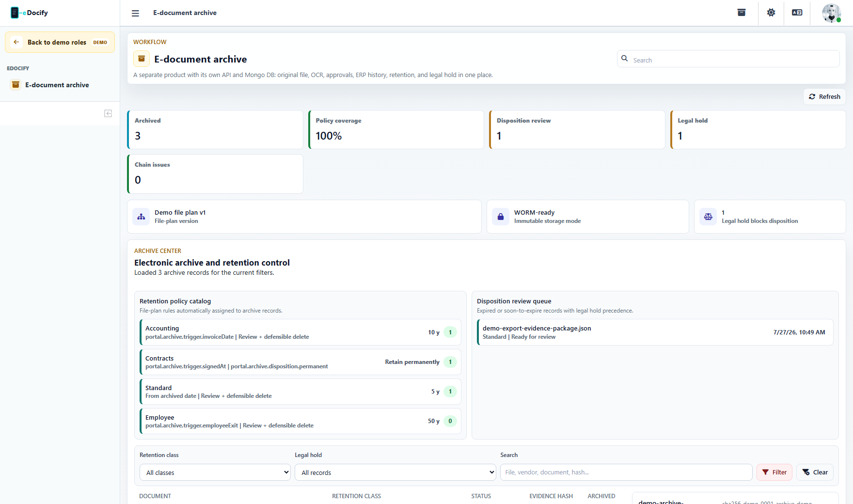Open the Policy coverage card
Image resolution: width=853 pixels, height=504 pixels.
click(x=396, y=130)
